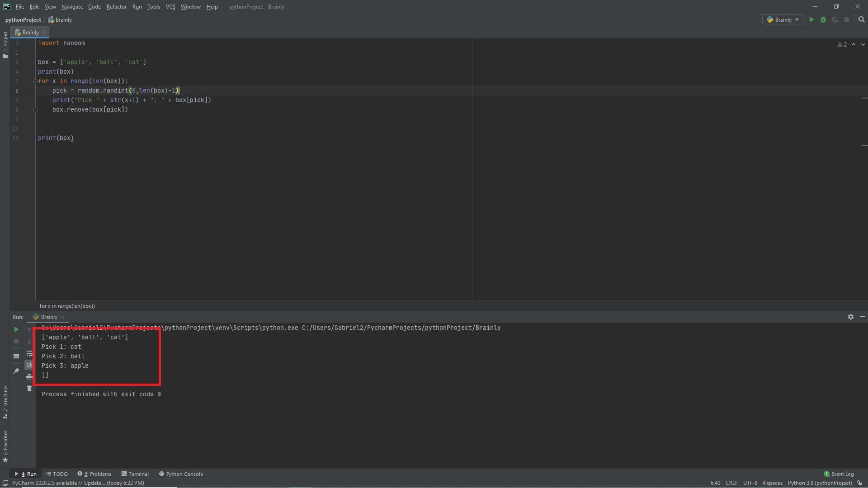
Task: Open the Brainly run configuration dropdown
Action: coord(783,19)
